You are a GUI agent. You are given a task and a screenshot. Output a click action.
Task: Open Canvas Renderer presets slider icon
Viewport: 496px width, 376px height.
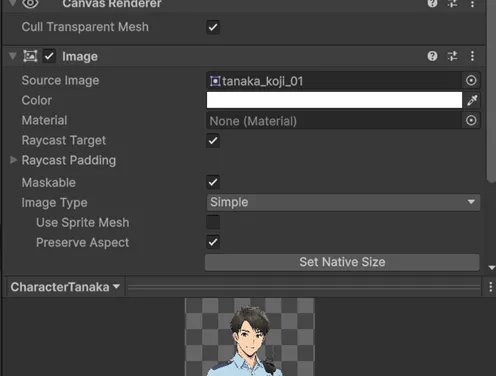coord(452,4)
